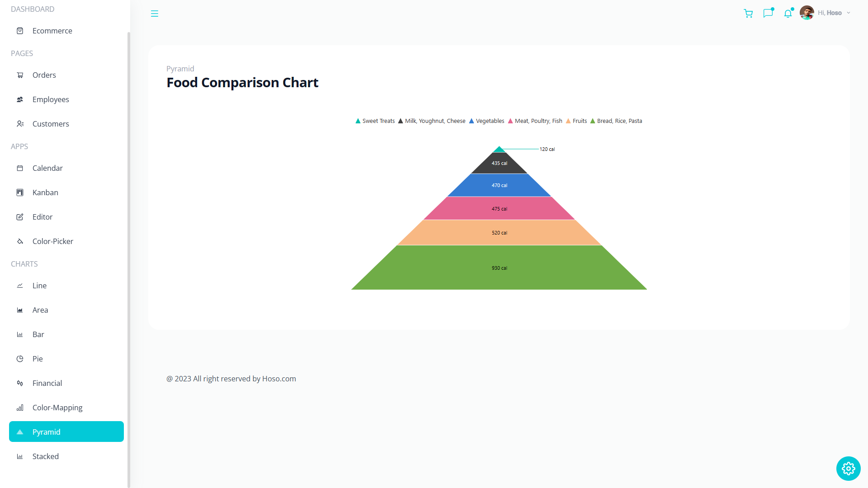Image resolution: width=868 pixels, height=488 pixels.
Task: Open the Color-Picker droplet icon
Action: 20,241
